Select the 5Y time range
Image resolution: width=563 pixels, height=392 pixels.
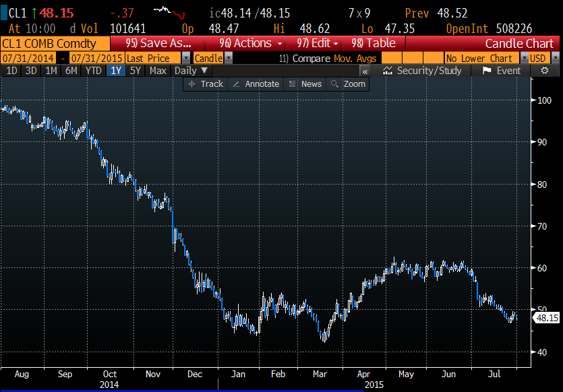click(x=136, y=71)
